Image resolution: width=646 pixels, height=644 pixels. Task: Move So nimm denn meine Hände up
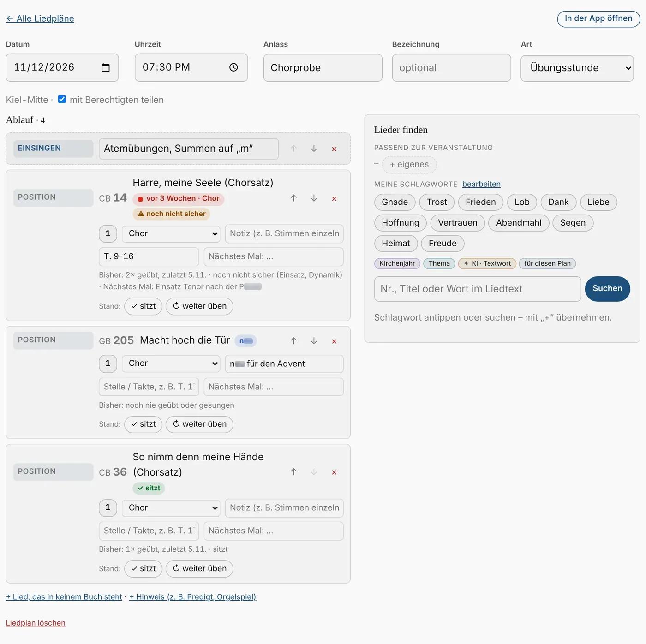[293, 472]
